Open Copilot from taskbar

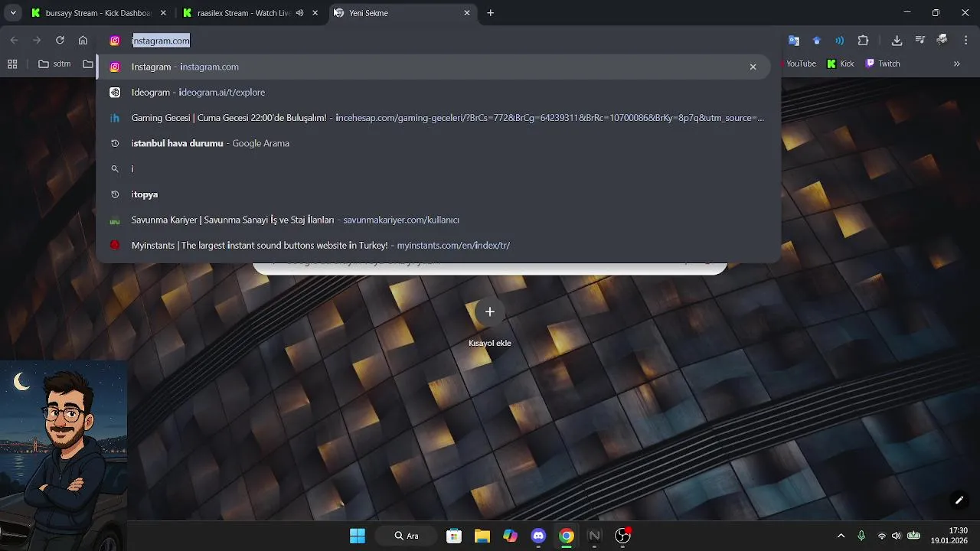tap(510, 536)
